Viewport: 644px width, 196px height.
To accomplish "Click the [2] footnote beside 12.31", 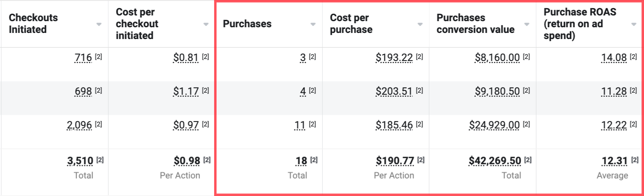I will click(x=635, y=160).
